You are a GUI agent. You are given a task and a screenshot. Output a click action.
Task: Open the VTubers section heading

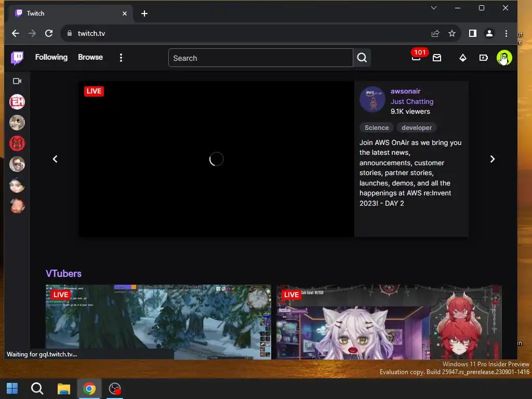tap(63, 273)
